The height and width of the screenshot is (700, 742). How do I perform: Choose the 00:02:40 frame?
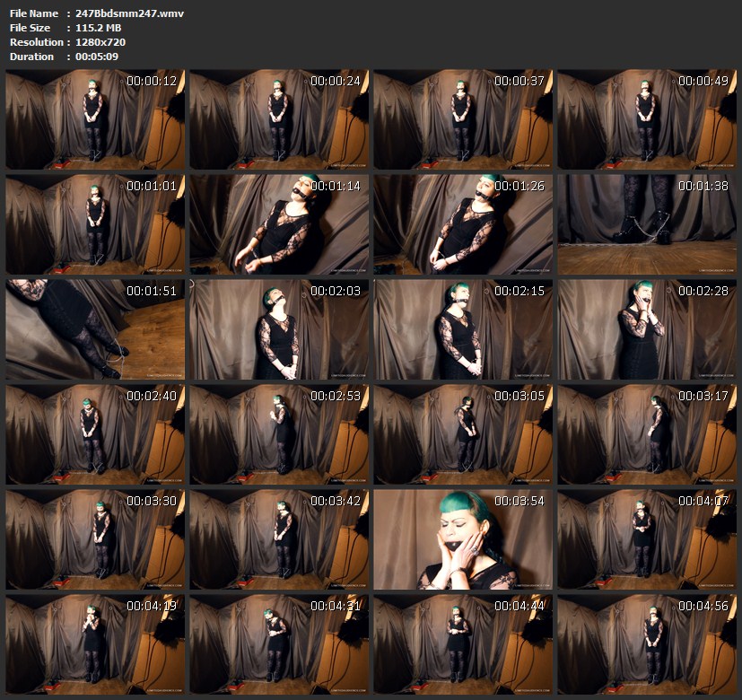coord(95,434)
